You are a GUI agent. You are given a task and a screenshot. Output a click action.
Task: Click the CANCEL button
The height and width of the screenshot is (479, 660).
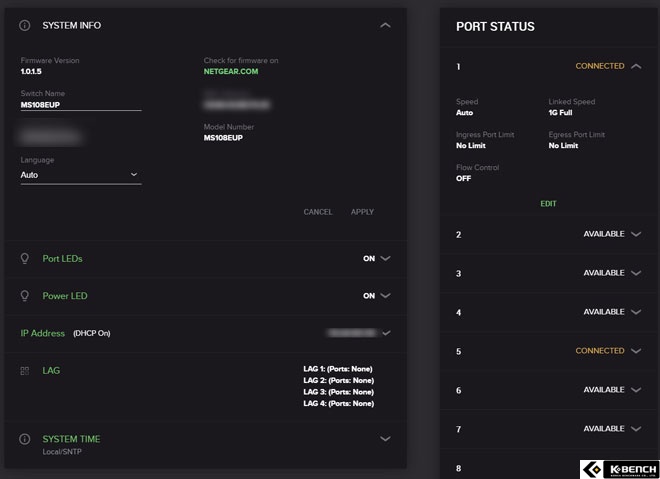pyautogui.click(x=318, y=212)
